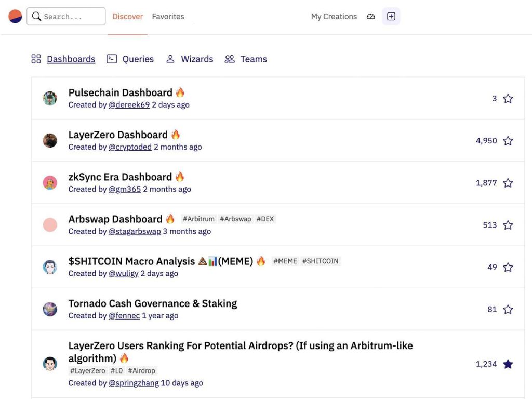Visit the @dereek69 profile link
This screenshot has height=399, width=532.
coord(129,105)
